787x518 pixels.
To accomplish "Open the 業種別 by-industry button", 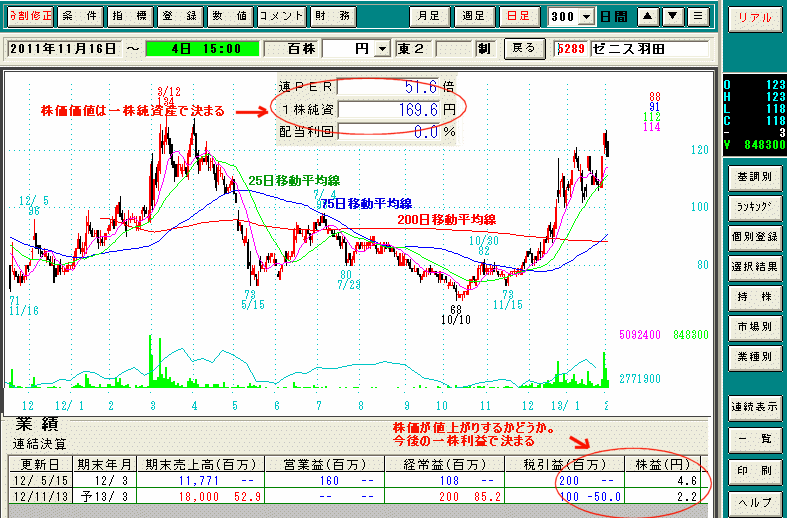I will click(x=754, y=357).
